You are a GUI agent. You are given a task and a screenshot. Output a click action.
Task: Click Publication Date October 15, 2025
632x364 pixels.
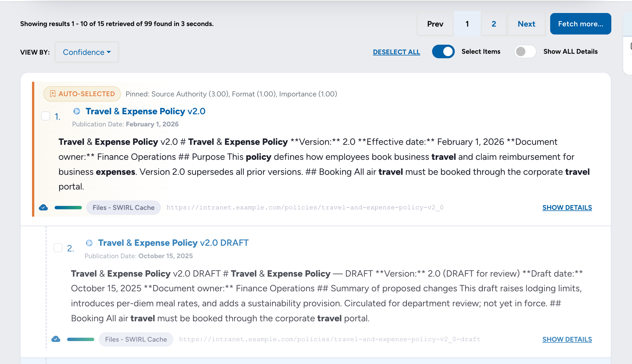coord(139,256)
